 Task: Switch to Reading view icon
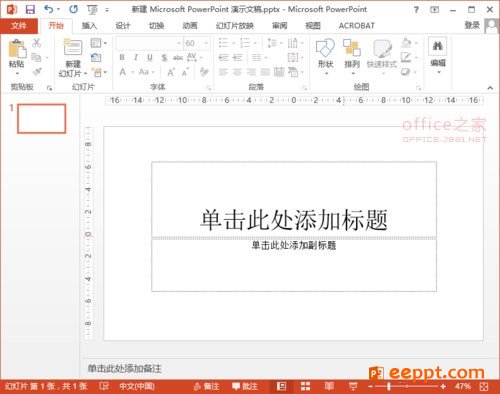329,386
